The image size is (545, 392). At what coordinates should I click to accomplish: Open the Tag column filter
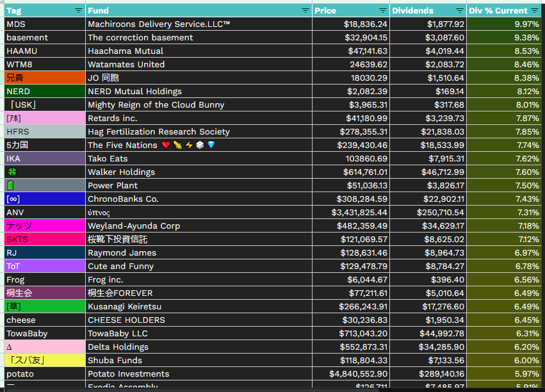79,11
